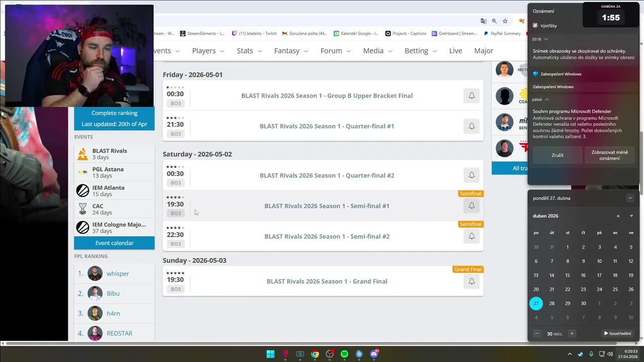Open Bibu's FPL profile

click(113, 293)
